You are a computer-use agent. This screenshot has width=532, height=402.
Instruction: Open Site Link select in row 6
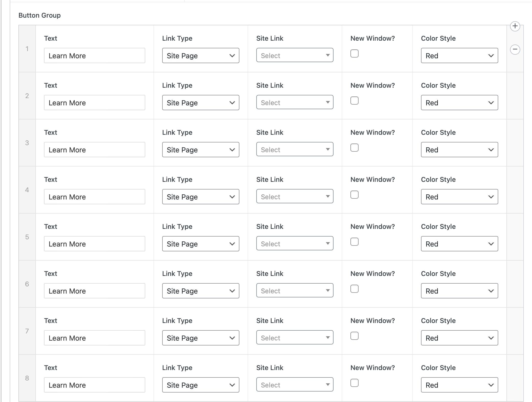pyautogui.click(x=295, y=290)
